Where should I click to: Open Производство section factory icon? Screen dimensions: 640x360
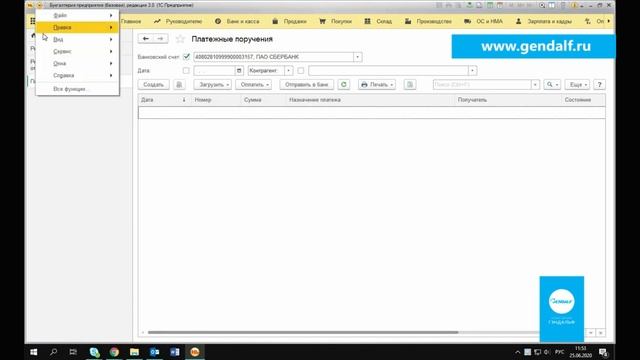tap(408, 21)
